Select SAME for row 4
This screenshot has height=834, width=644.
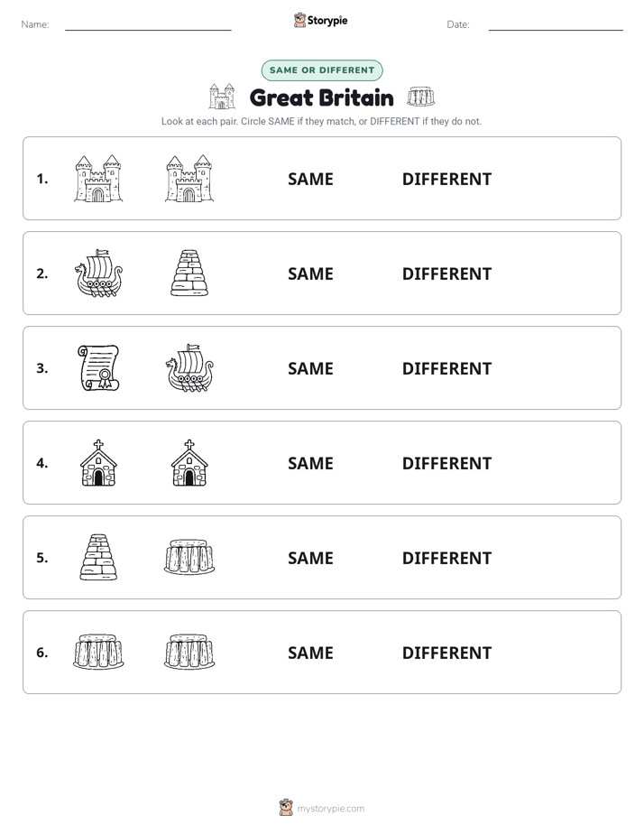click(x=310, y=463)
